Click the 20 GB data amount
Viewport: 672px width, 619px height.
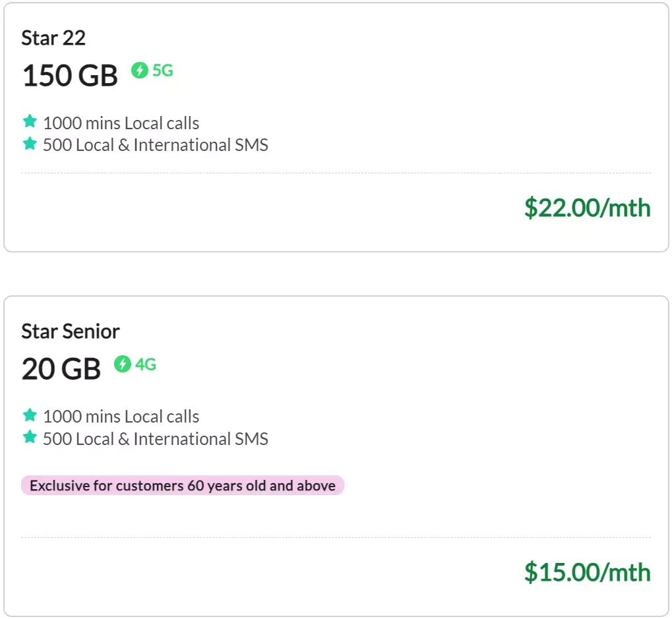point(61,369)
